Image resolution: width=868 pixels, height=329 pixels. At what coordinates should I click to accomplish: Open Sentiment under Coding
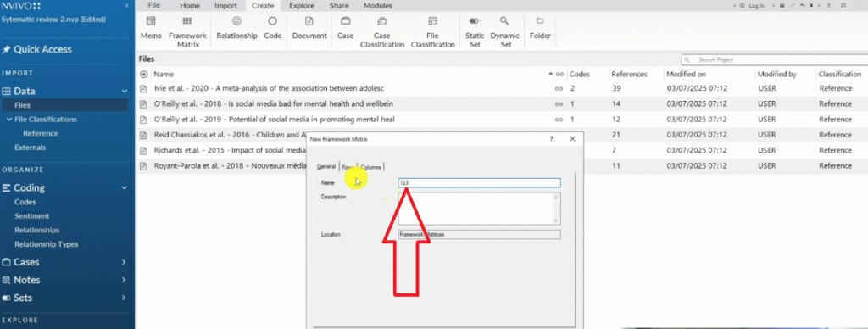pos(32,216)
